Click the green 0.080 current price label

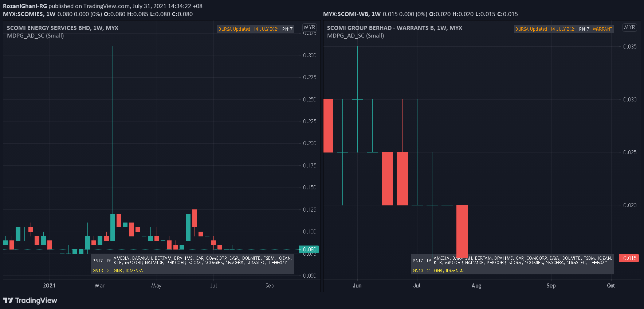click(x=309, y=250)
